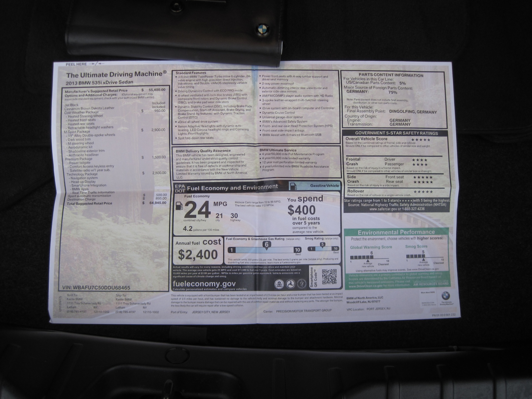The image size is (532, 399).
Task: Click the 30 highway MPG value
Action: coord(234,216)
